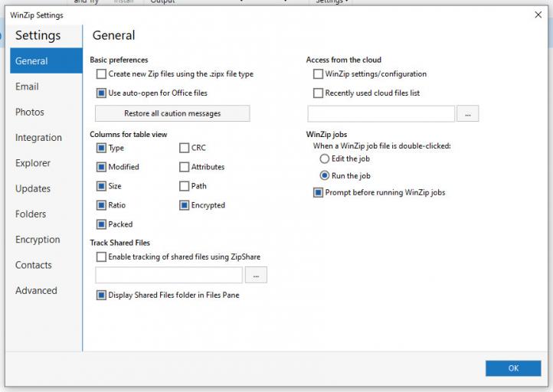This screenshot has height=392, width=553.
Task: Enable Recently used cloud files list
Action: click(x=318, y=93)
